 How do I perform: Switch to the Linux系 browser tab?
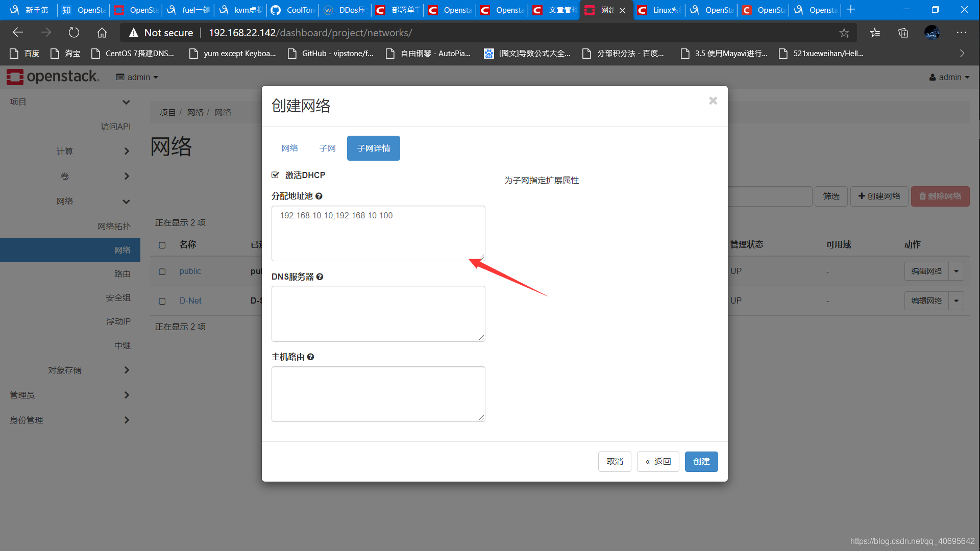(659, 10)
